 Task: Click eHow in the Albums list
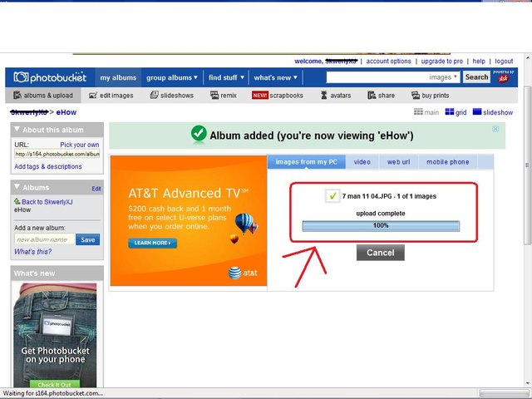22,209
